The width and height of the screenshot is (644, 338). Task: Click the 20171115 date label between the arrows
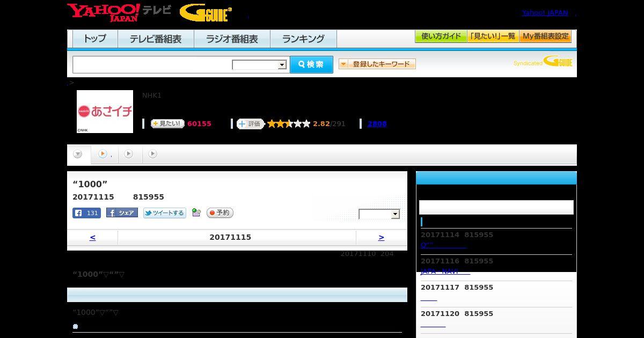pos(230,237)
